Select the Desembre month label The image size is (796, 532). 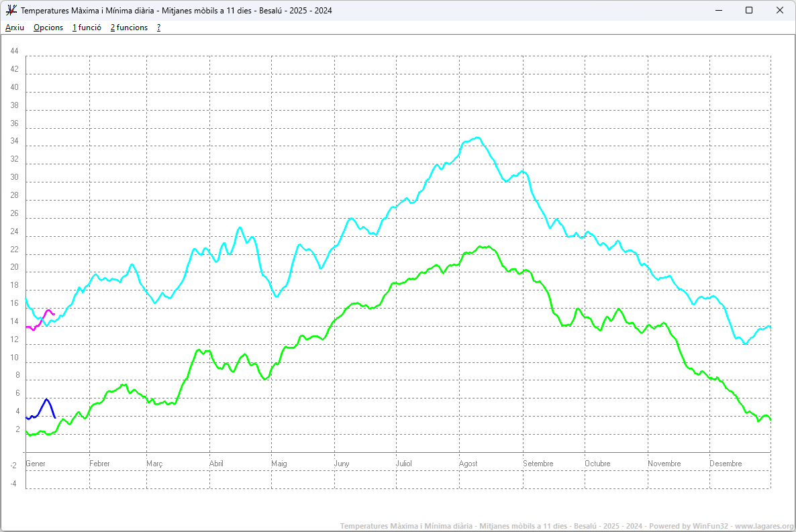[726, 464]
